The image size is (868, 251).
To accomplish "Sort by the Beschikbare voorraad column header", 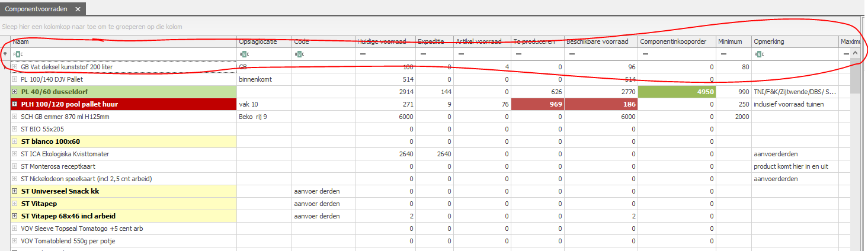I will click(x=600, y=41).
